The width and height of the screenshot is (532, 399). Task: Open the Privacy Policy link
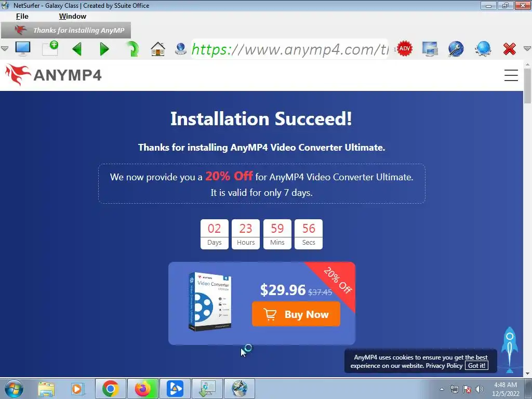444,365
